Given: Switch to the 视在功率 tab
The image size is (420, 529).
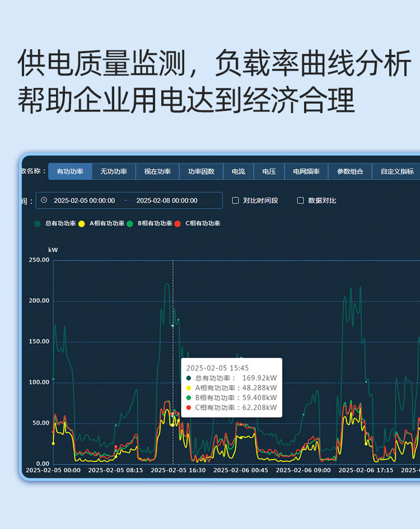Looking at the screenshot, I should [157, 171].
